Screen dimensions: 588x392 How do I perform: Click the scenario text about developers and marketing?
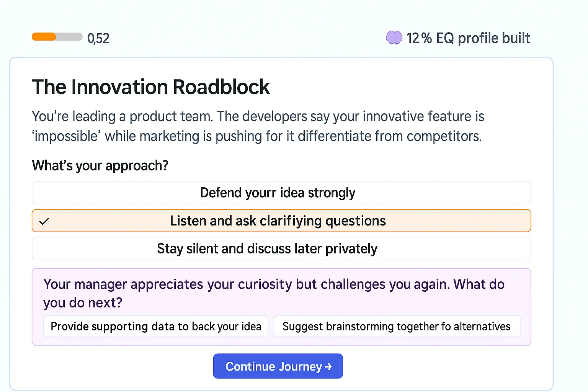[x=258, y=126]
